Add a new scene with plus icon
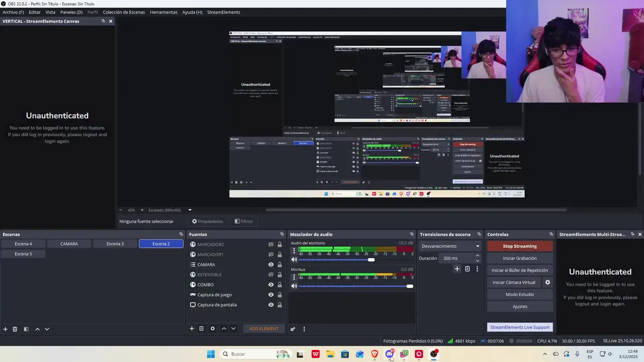Viewport: 644px width, 362px height. [5, 329]
